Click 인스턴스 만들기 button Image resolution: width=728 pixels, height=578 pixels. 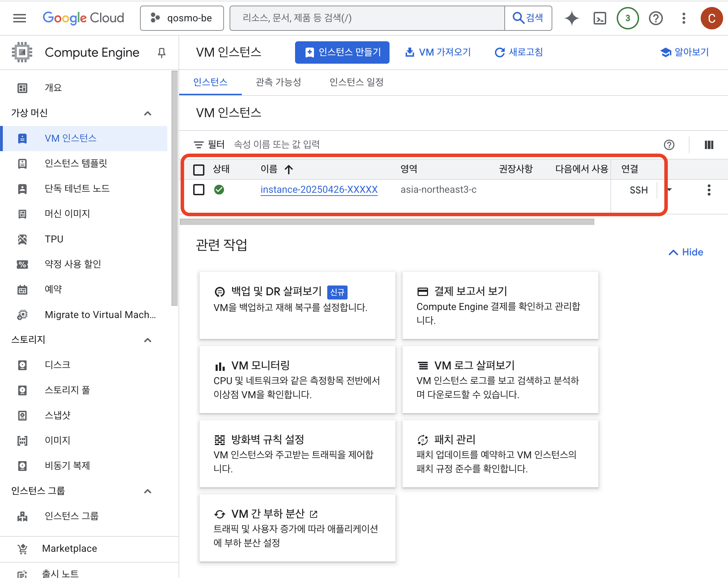[x=342, y=52]
